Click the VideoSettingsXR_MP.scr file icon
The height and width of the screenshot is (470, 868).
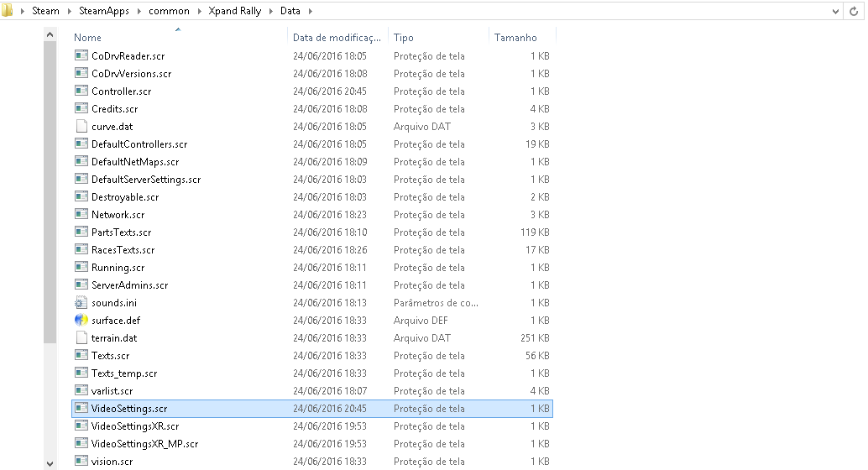pos(81,443)
